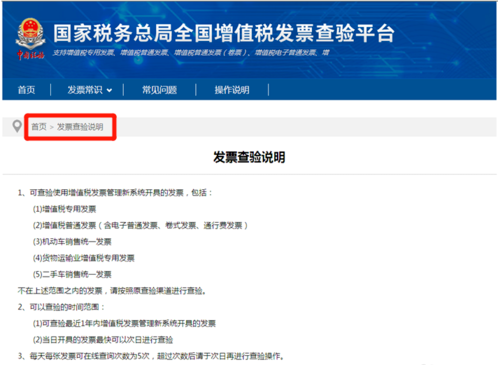498x365 pixels.
Task: Click the 发票查验说明 breadcrumb text
Action: 80,127
